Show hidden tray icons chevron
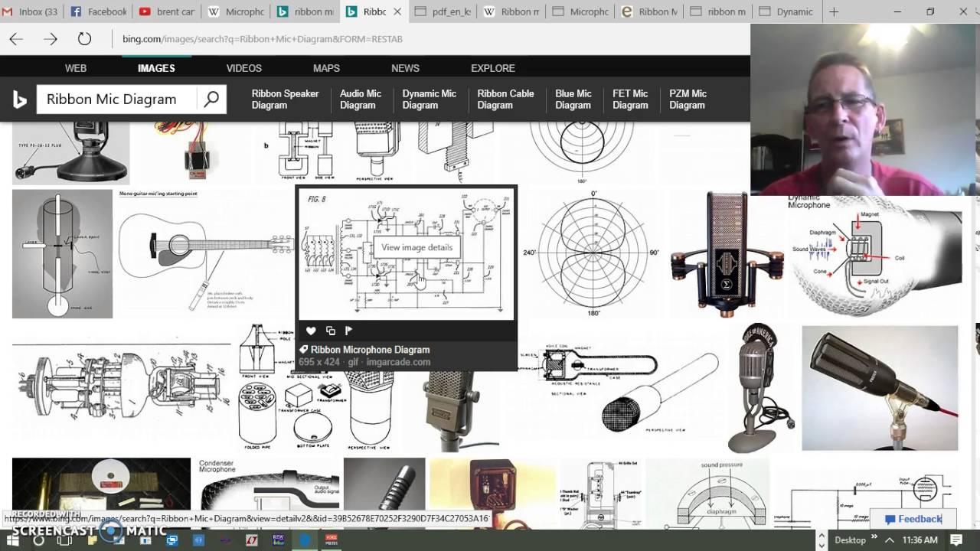Image resolution: width=980 pixels, height=551 pixels. (889, 540)
